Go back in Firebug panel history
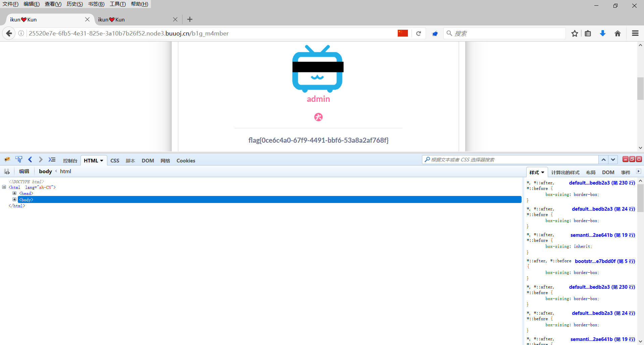The width and height of the screenshot is (644, 345). click(30, 159)
